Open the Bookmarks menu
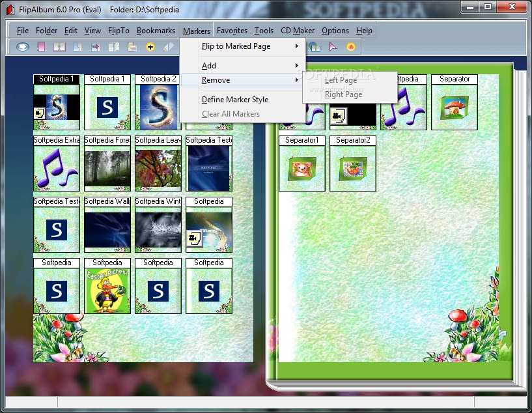This screenshot has height=413, width=532. click(x=156, y=31)
